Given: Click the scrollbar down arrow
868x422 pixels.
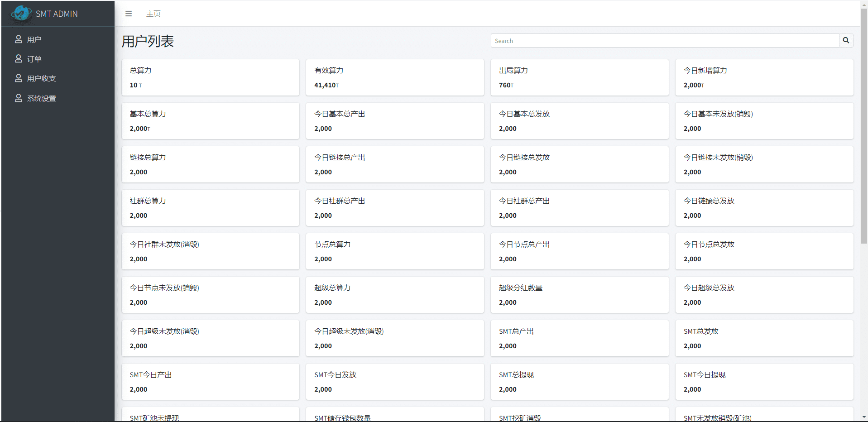Looking at the screenshot, I should tap(864, 417).
